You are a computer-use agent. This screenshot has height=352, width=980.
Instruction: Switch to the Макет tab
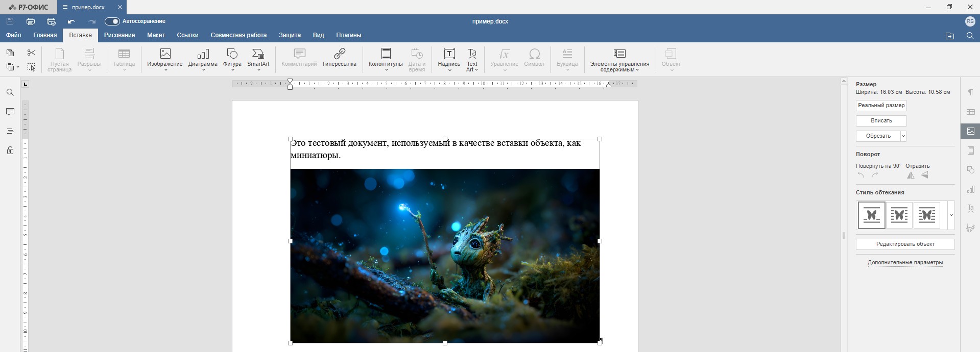[156, 35]
